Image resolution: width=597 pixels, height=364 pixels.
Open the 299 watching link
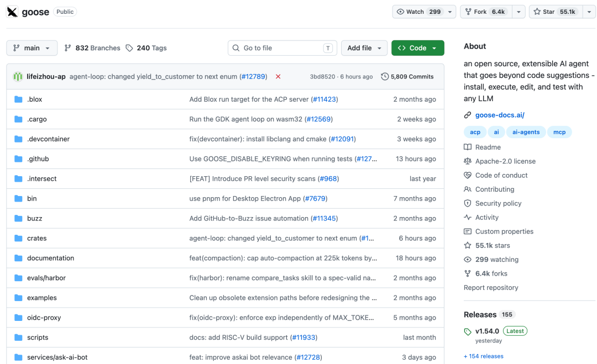tap(496, 260)
